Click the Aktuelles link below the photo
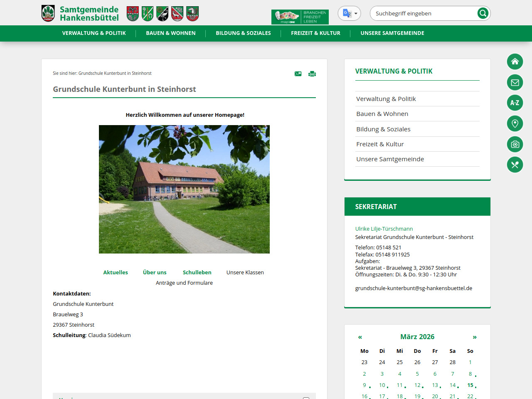 [116, 273]
